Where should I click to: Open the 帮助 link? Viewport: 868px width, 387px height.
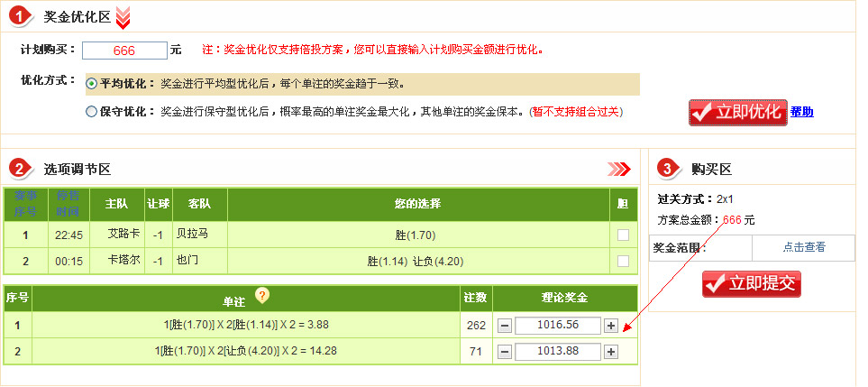coord(801,112)
